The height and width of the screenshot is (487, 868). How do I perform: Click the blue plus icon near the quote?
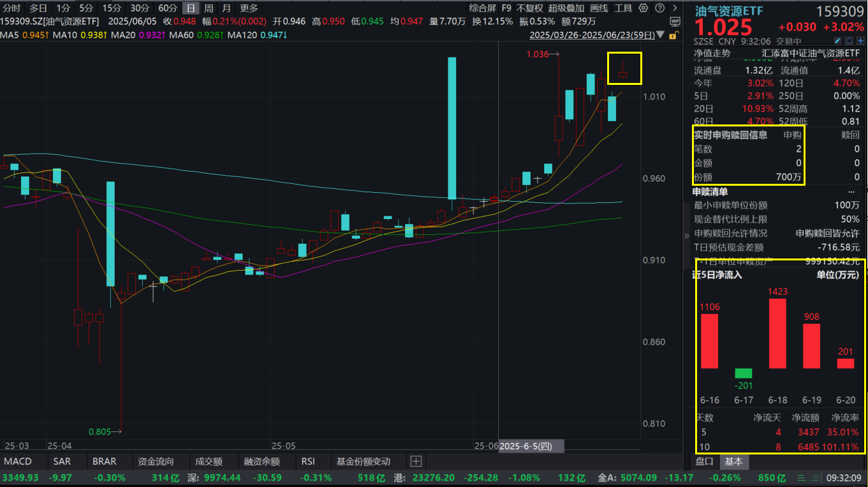[x=860, y=40]
